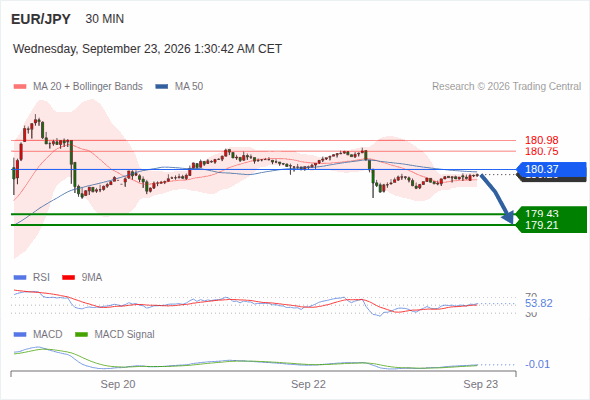The width and height of the screenshot is (590, 400).
Task: Click the RSI blue legend marker
Action: coord(20,278)
